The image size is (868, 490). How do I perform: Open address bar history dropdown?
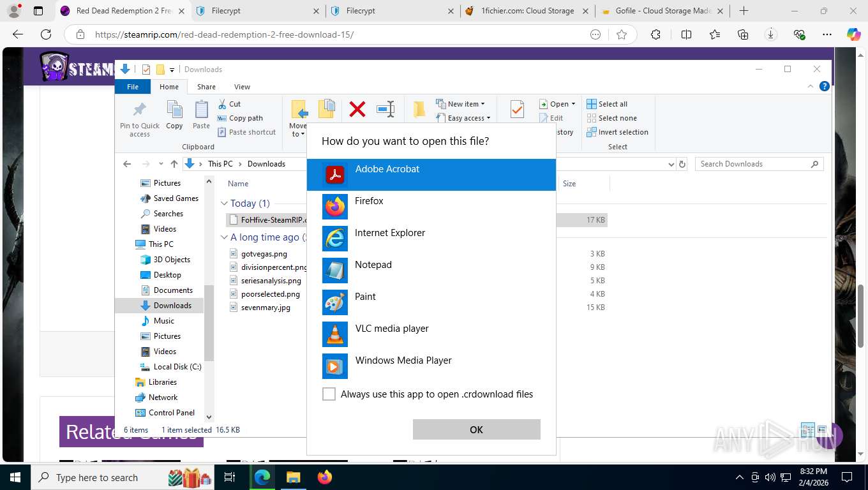671,164
